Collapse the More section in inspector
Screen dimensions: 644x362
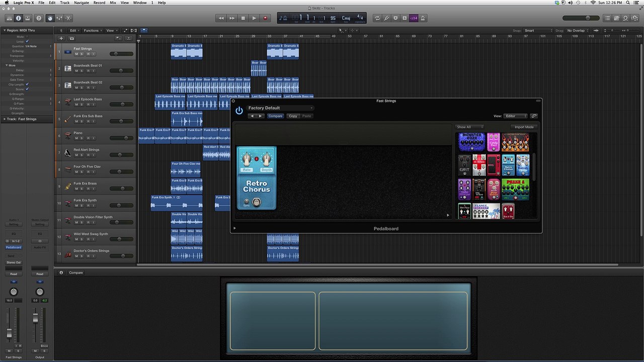(7, 65)
